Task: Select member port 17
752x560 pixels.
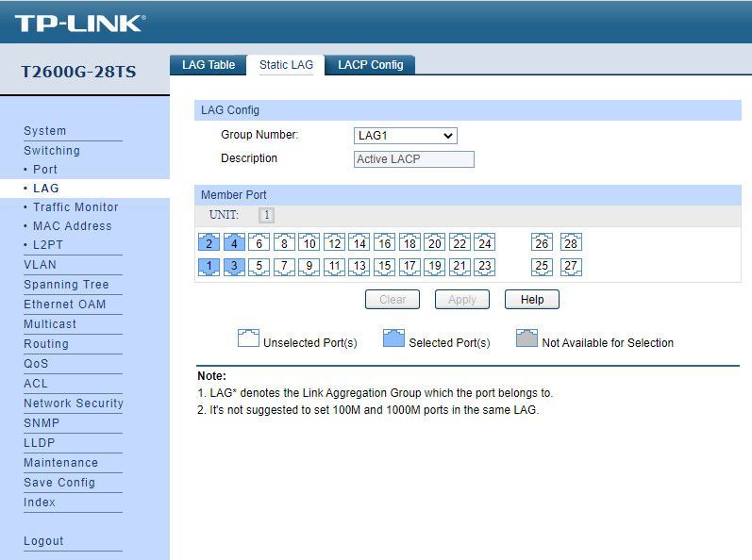Action: point(409,267)
